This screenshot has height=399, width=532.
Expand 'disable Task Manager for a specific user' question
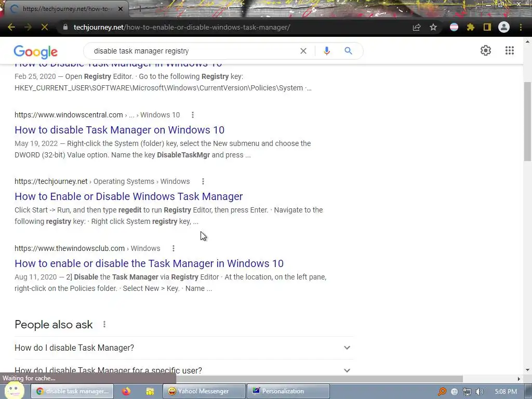(x=184, y=369)
